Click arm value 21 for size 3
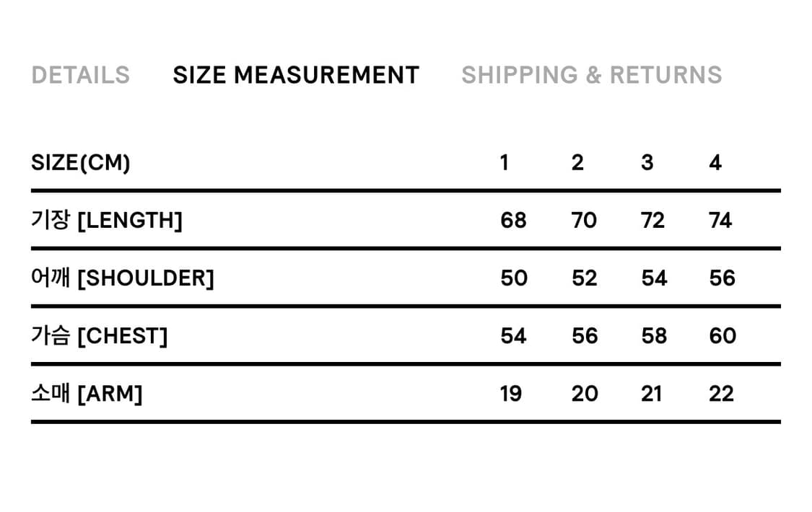 pyautogui.click(x=652, y=394)
